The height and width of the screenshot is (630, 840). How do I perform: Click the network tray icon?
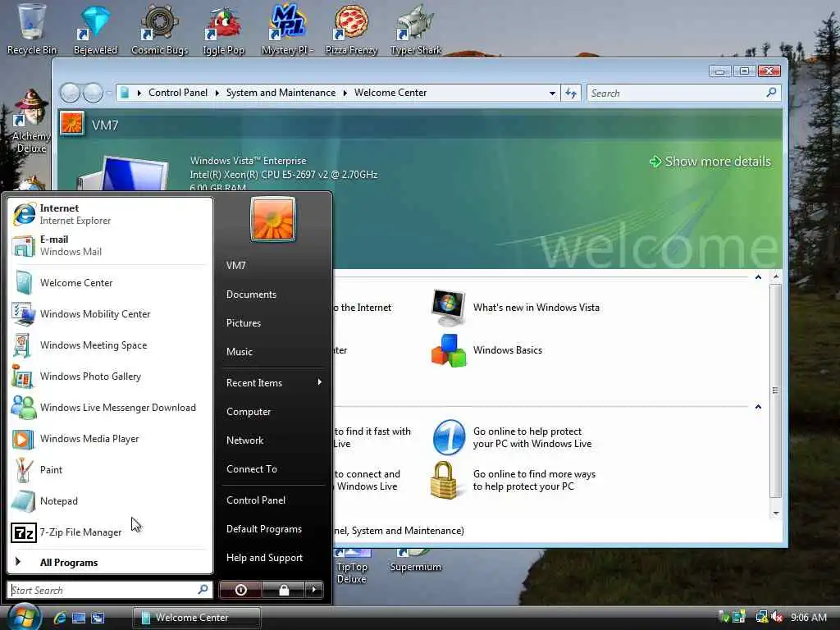tap(761, 617)
